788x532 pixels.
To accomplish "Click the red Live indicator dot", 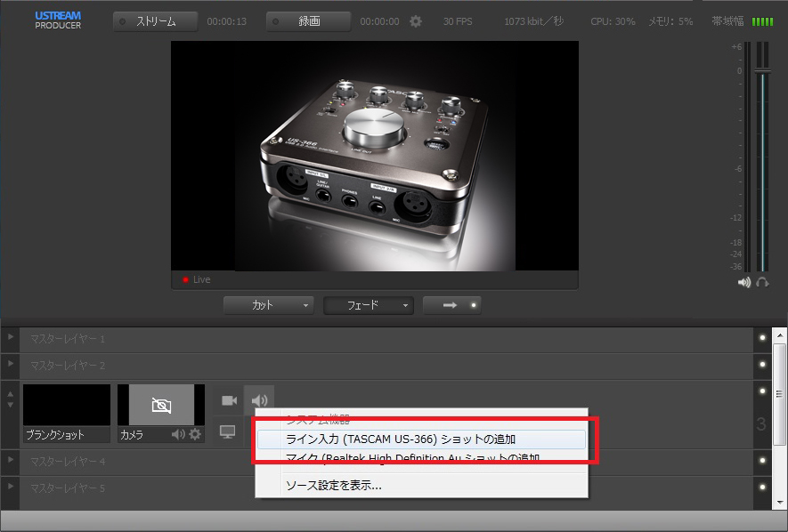I will 185,279.
